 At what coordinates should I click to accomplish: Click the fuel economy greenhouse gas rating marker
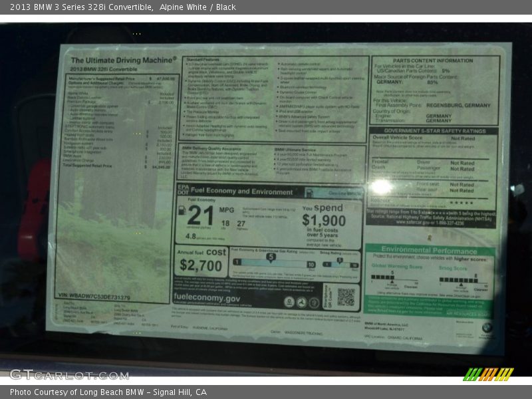271,258
